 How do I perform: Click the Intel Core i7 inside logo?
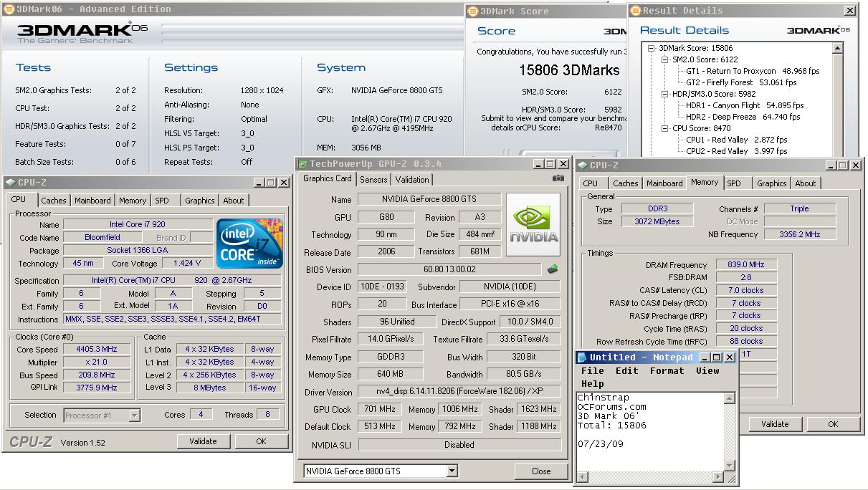tap(249, 244)
